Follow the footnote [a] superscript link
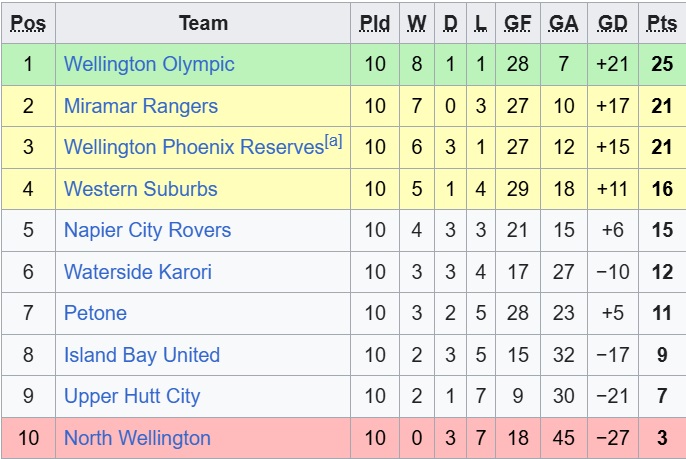Image resolution: width=686 pixels, height=459 pixels. pos(332,141)
